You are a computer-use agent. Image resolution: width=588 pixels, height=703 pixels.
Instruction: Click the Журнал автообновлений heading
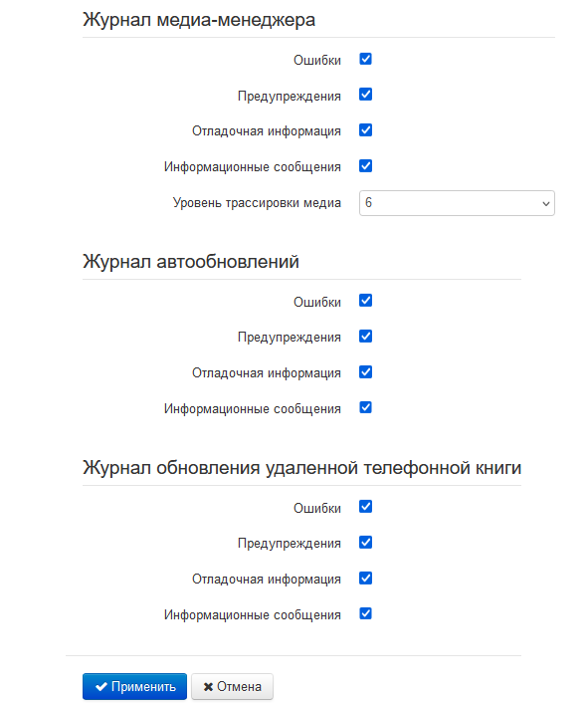click(x=191, y=261)
